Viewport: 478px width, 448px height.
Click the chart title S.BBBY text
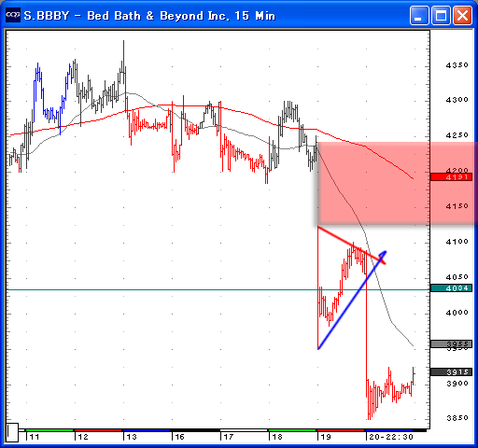click(47, 16)
